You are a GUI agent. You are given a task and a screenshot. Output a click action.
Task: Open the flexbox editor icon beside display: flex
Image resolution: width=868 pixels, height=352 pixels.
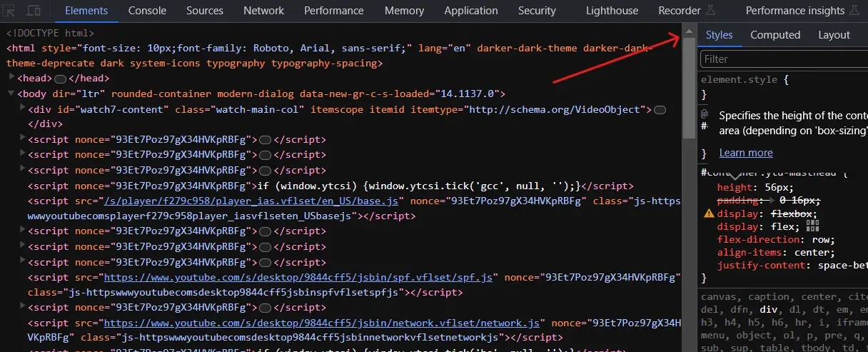812,226
